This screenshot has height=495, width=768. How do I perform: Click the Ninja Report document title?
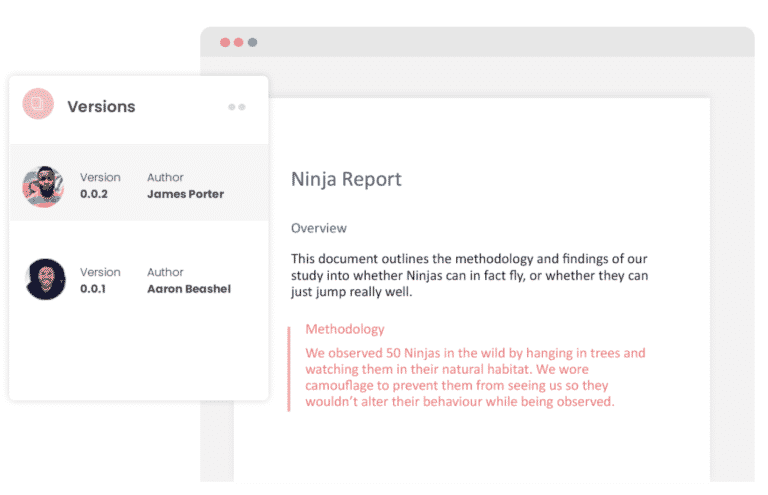coord(346,179)
